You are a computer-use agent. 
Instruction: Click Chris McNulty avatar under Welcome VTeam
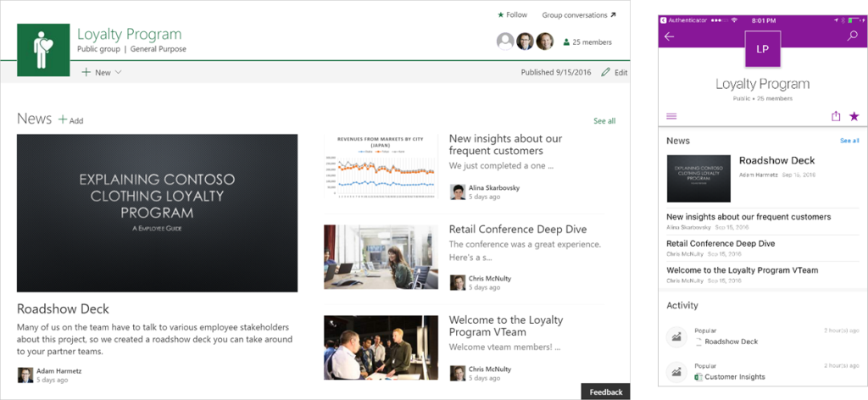click(457, 374)
